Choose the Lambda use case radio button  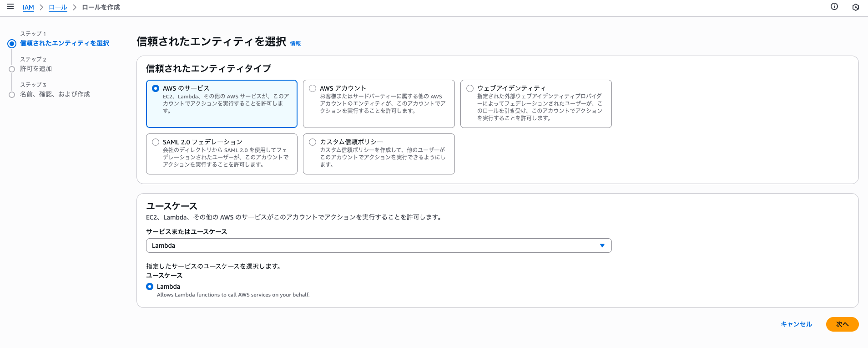(150, 287)
